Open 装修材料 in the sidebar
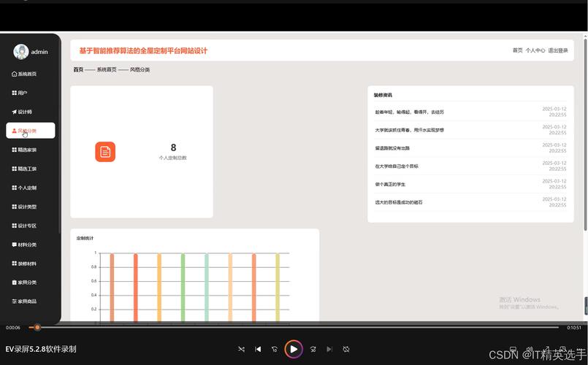Screen dimensions: 588x365 click(24, 264)
